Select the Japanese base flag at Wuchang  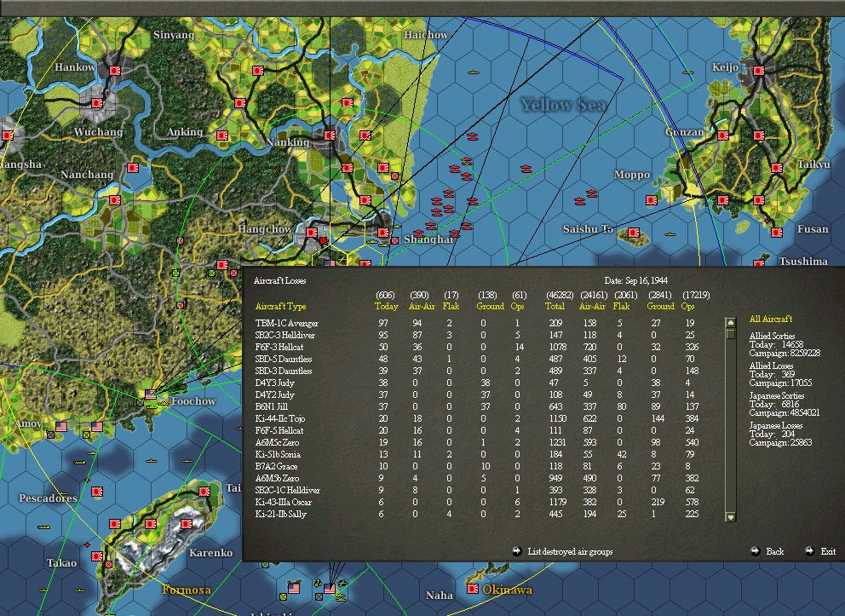point(97,103)
